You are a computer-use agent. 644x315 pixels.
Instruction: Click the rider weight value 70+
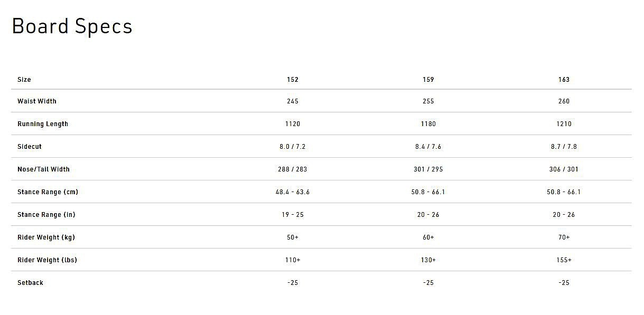tap(564, 237)
